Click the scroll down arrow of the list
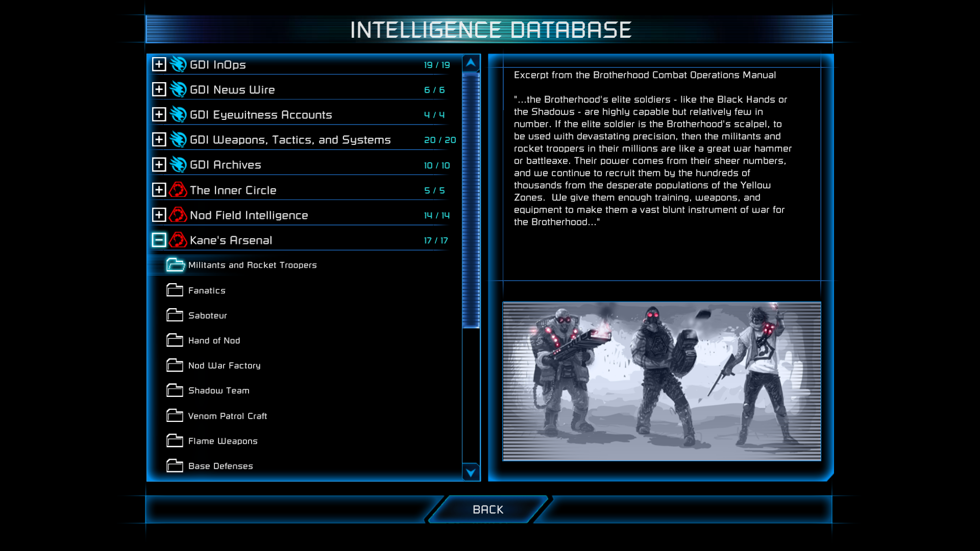 pyautogui.click(x=471, y=472)
